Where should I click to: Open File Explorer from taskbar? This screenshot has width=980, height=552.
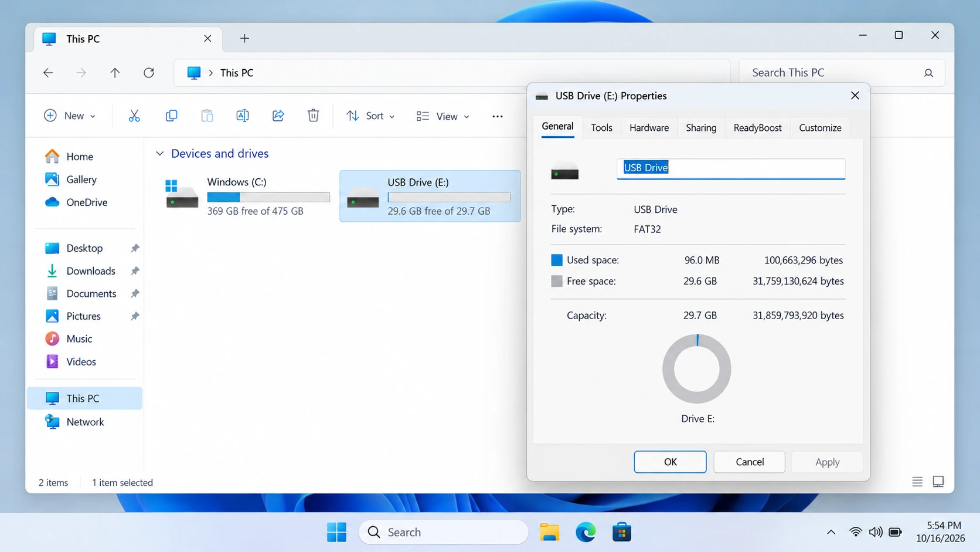[x=549, y=532]
